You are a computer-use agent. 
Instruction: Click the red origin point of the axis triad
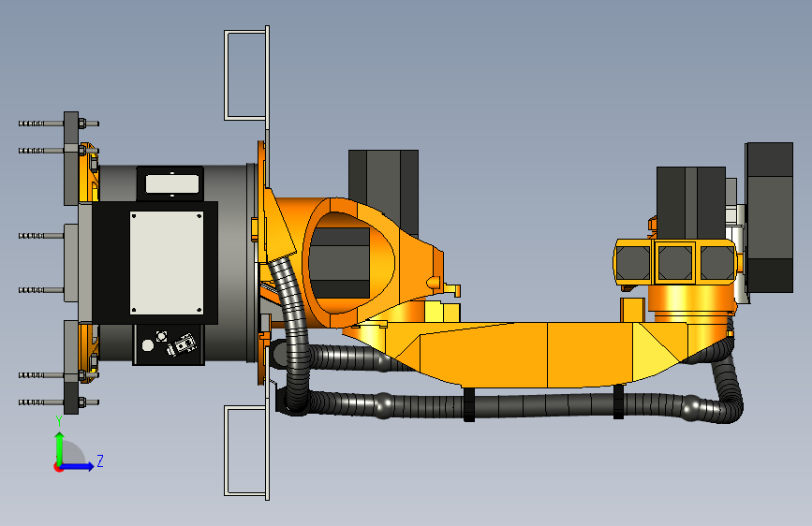[x=57, y=467]
